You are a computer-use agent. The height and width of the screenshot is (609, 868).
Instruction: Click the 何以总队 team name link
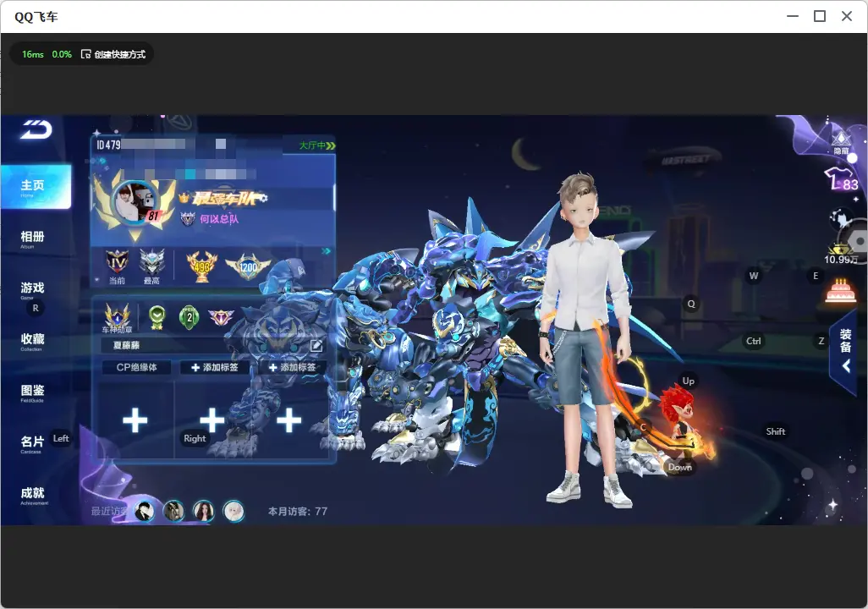pos(219,219)
